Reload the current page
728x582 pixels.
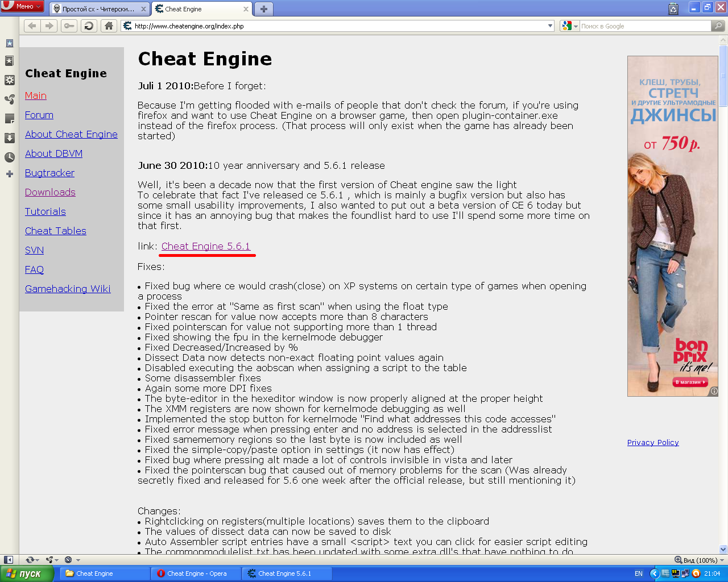point(89,26)
